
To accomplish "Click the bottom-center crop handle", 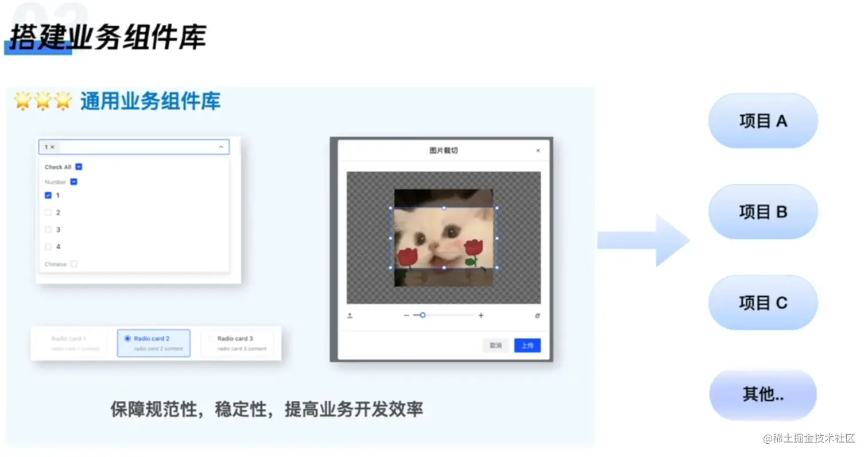I will pos(444,268).
